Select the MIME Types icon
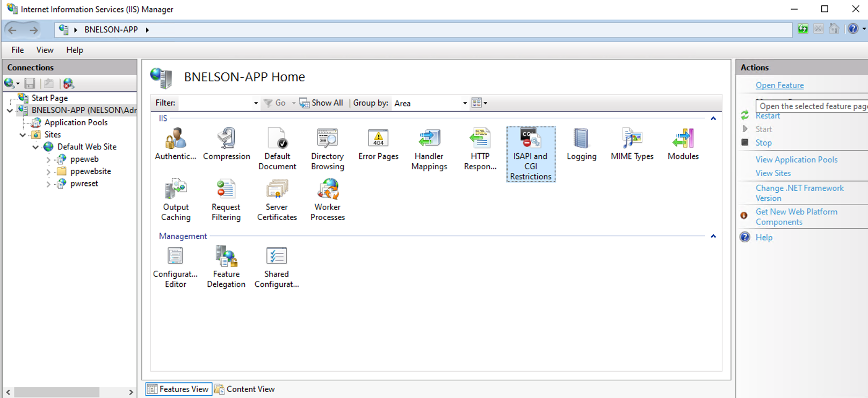Viewport: 868px width, 398px height. pos(632,144)
